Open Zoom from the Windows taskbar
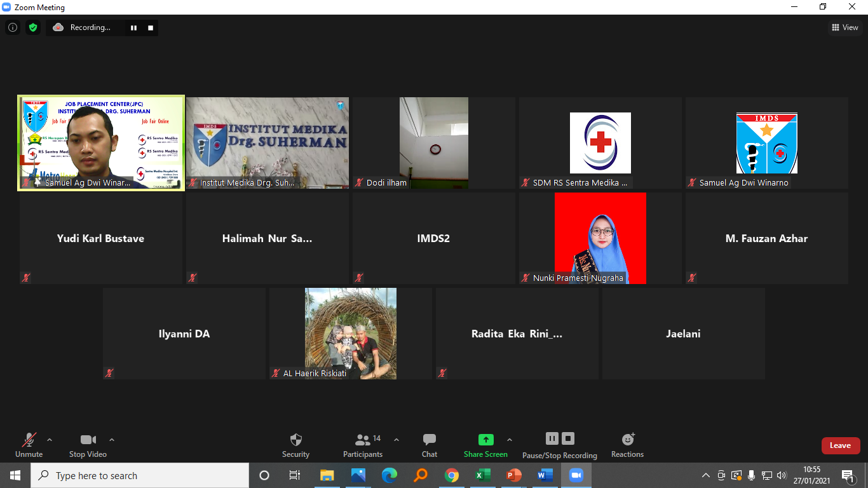The width and height of the screenshot is (868, 488). (576, 475)
